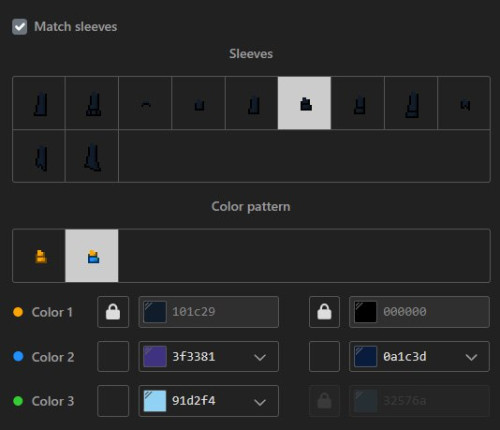Select the highlighted sleeve in sixth cell
Image resolution: width=500 pixels, height=430 pixels.
coord(304,103)
